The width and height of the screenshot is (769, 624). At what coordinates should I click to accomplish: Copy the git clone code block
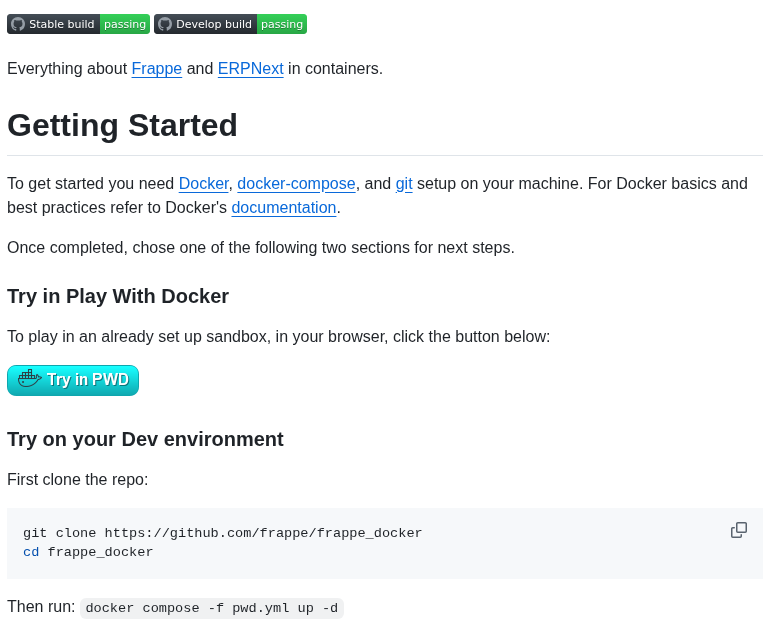pyautogui.click(x=739, y=530)
